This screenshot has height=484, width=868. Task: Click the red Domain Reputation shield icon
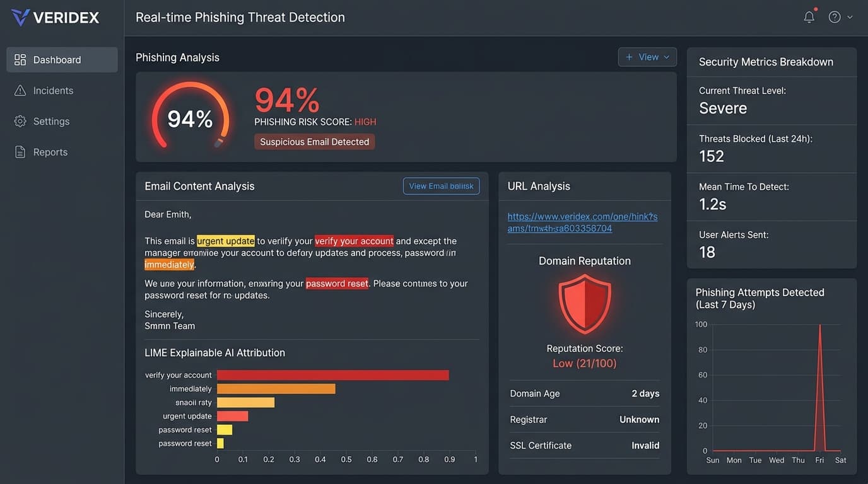(x=585, y=303)
